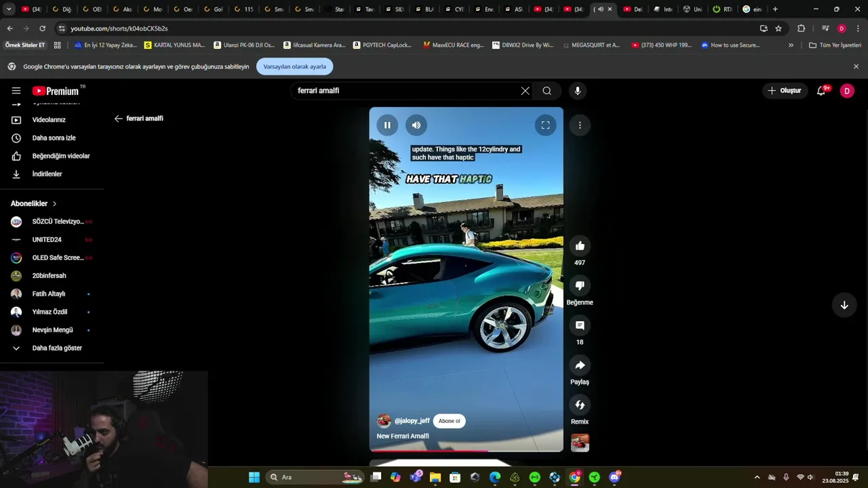Open Tüm Yer İşaretleri folder
The image size is (868, 488).
835,45
